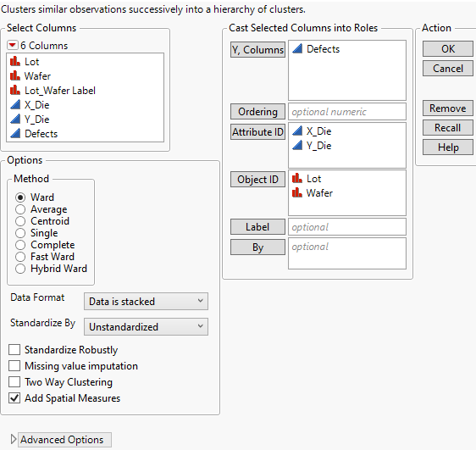Click nominal icon beside Lot_Wafer Label
476x450 pixels.
[15, 90]
